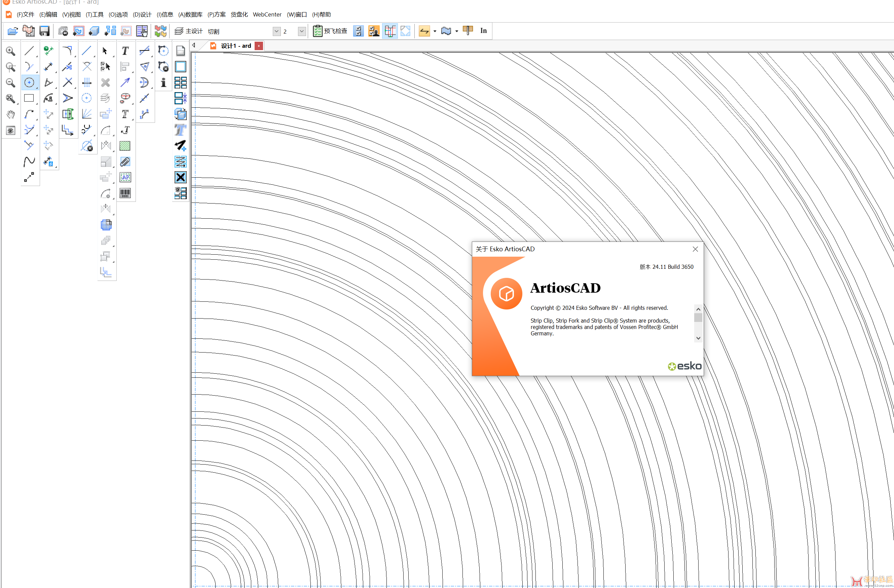Click the orange signpost toolbar icon
Image resolution: width=894 pixels, height=588 pixels.
point(468,31)
